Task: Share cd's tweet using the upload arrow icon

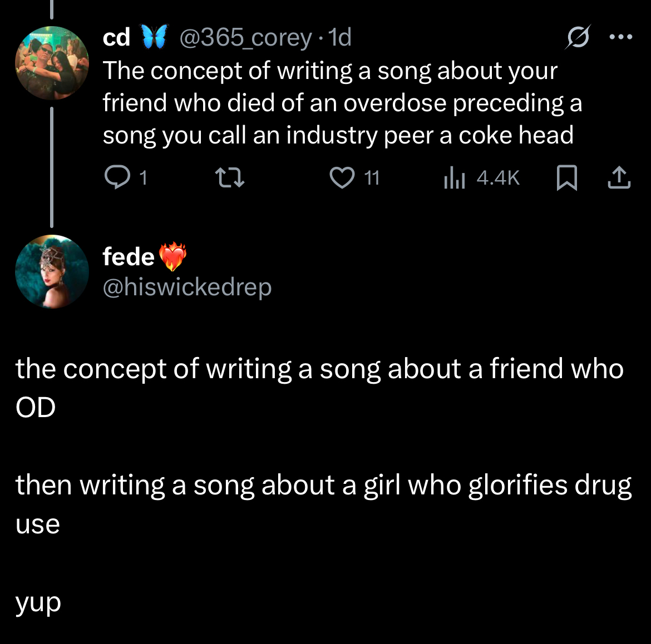Action: (619, 178)
